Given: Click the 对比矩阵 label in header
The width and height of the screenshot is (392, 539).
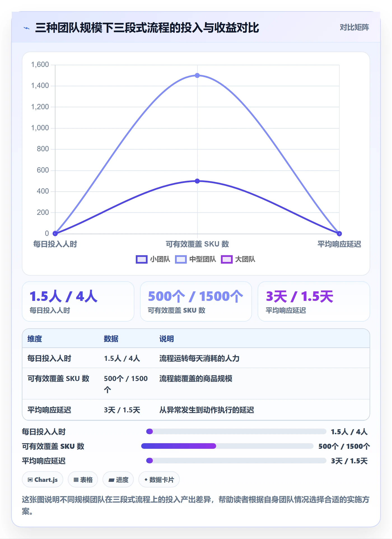Looking at the screenshot, I should tap(354, 27).
